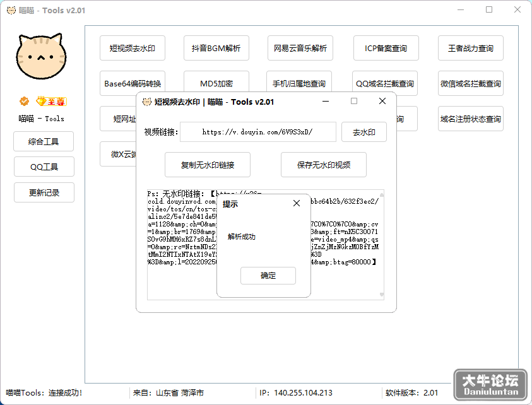Click 保存无水印视频 button

tap(324, 165)
